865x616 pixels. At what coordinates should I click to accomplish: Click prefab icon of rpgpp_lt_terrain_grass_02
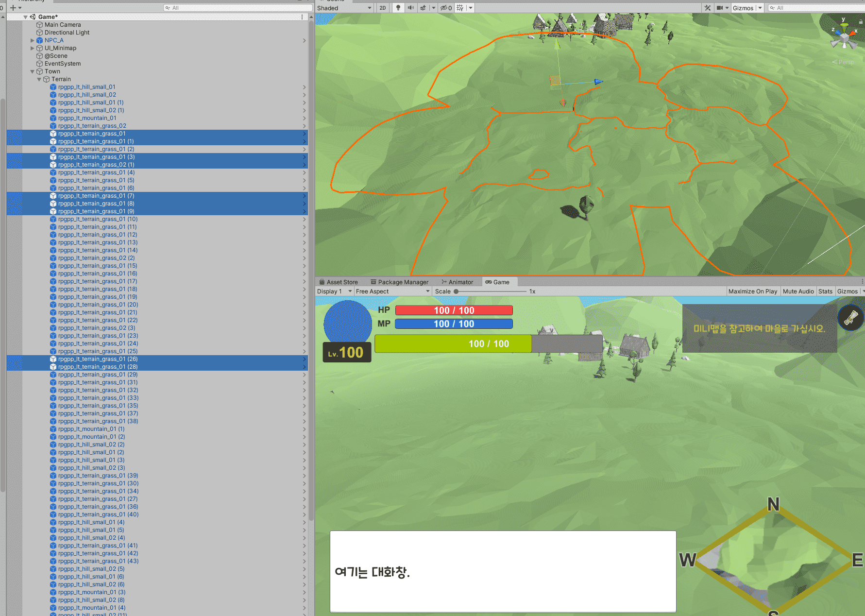click(x=53, y=126)
